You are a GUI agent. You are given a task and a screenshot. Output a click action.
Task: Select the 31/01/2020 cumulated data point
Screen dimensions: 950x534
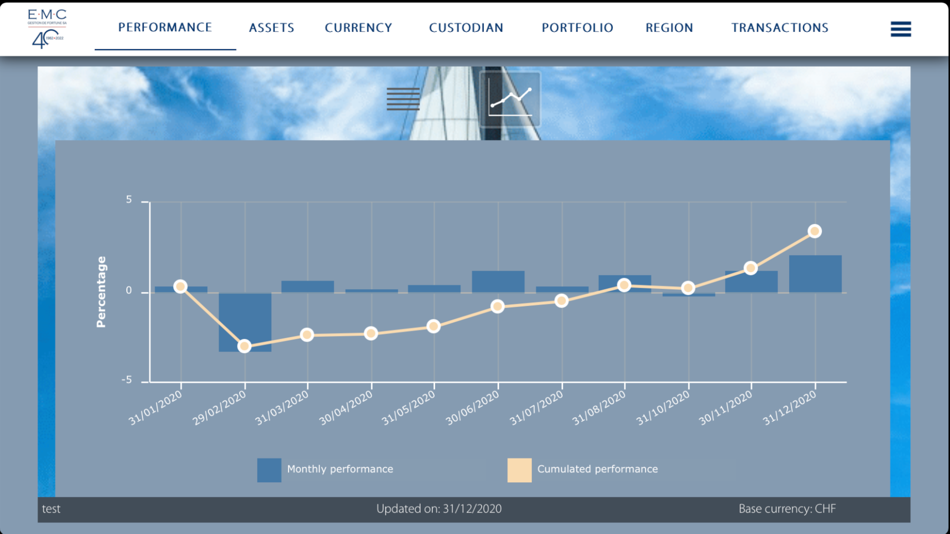click(x=180, y=287)
